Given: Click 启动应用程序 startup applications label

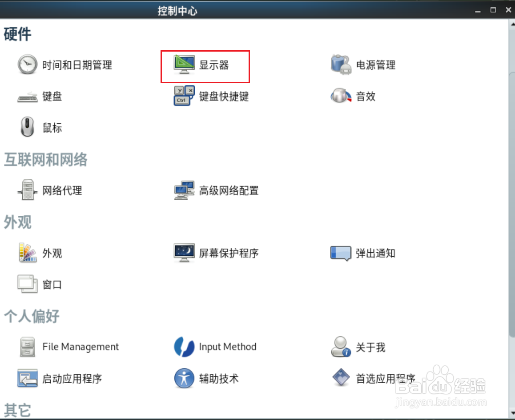Looking at the screenshot, I should coord(72,379).
